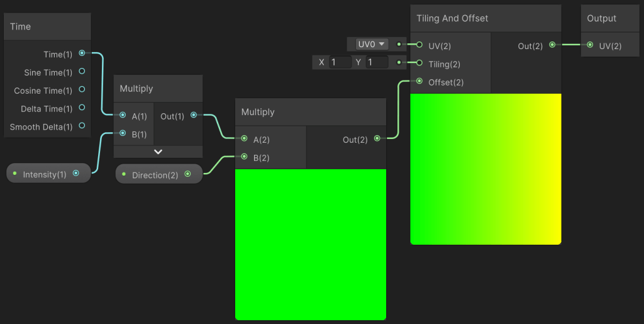The width and height of the screenshot is (644, 324).
Task: Click the Output node UV(2) port
Action: [590, 45]
